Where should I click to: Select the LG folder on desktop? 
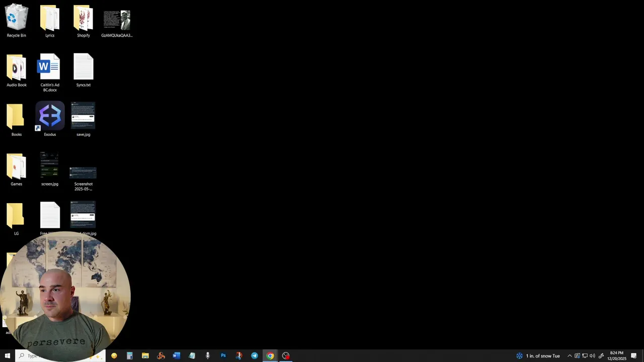pos(17,219)
